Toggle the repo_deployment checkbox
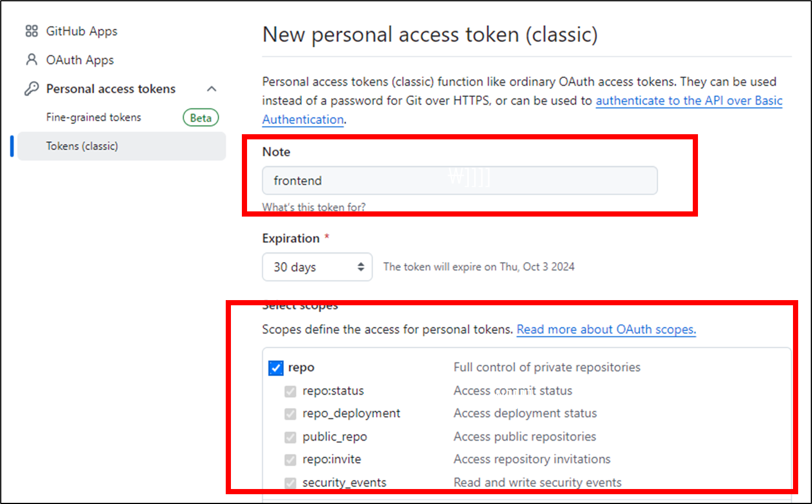 tap(290, 414)
